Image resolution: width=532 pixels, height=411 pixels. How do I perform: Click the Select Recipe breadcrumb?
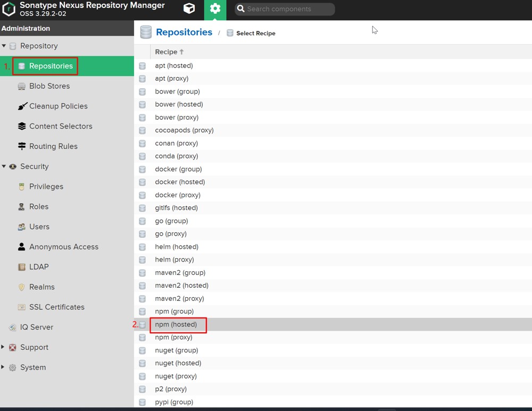pyautogui.click(x=255, y=33)
